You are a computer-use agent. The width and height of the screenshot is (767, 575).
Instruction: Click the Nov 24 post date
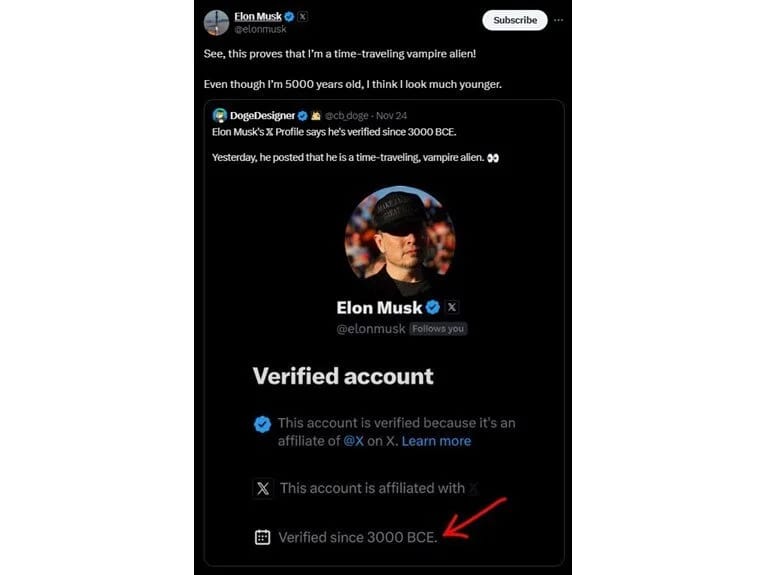tap(391, 115)
